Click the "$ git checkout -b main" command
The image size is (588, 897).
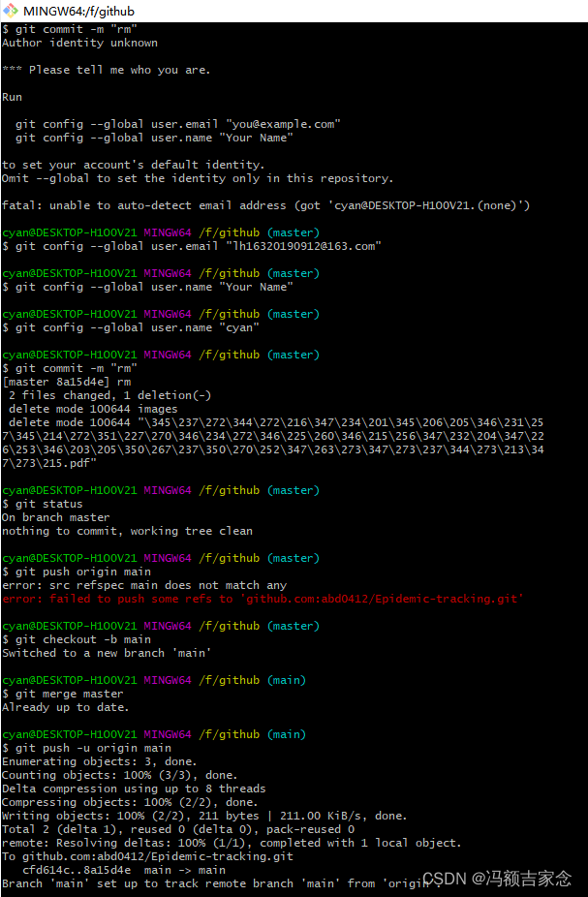[x=77, y=639]
